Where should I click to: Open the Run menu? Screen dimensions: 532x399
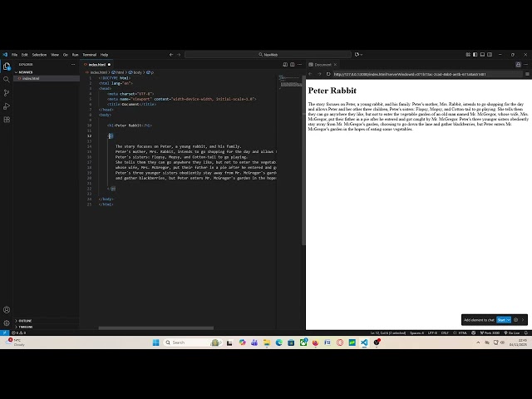[x=76, y=55]
